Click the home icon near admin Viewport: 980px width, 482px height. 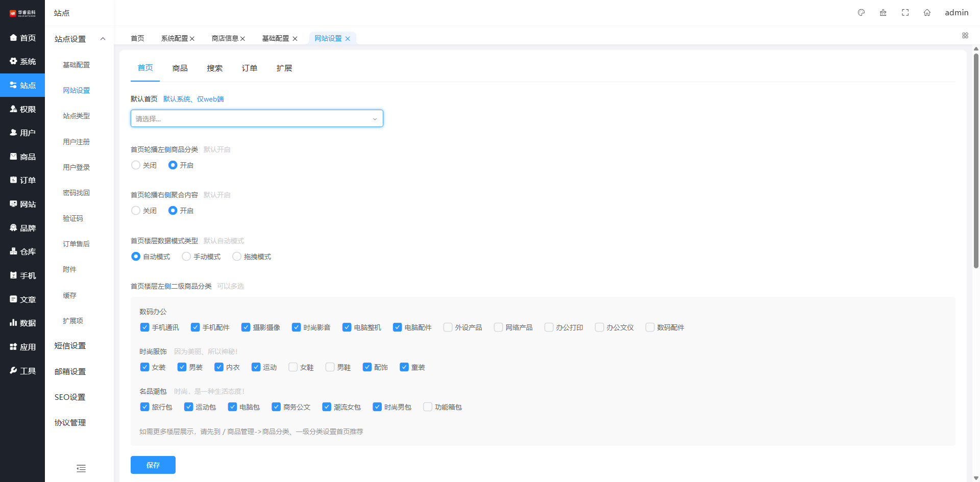click(x=927, y=13)
